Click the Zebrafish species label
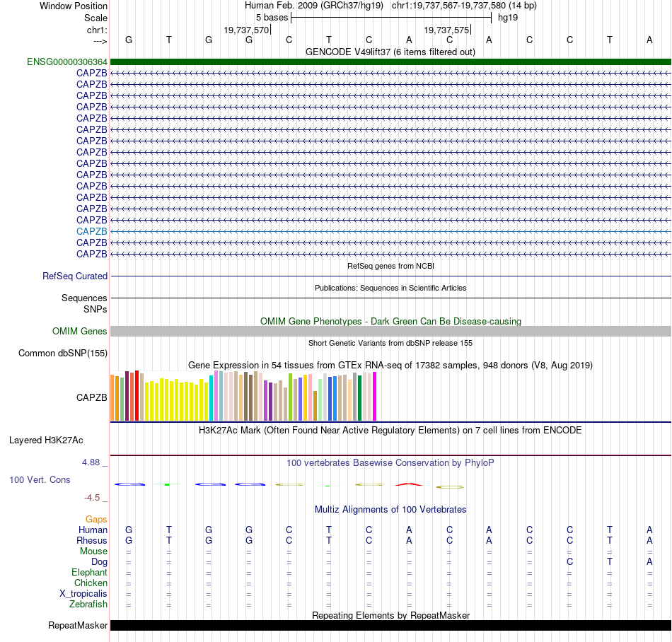The height and width of the screenshot is (642, 672). 88,605
